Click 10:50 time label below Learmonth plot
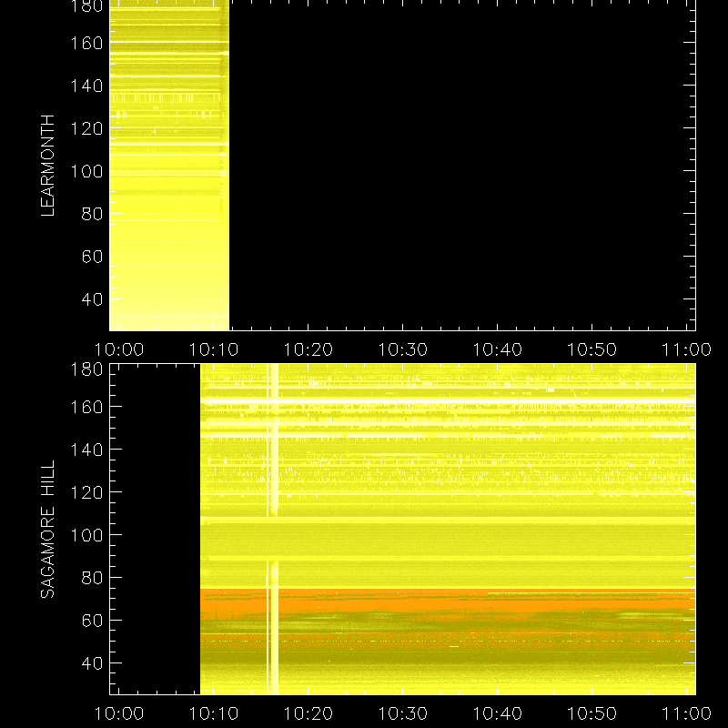The image size is (728, 728). [592, 349]
